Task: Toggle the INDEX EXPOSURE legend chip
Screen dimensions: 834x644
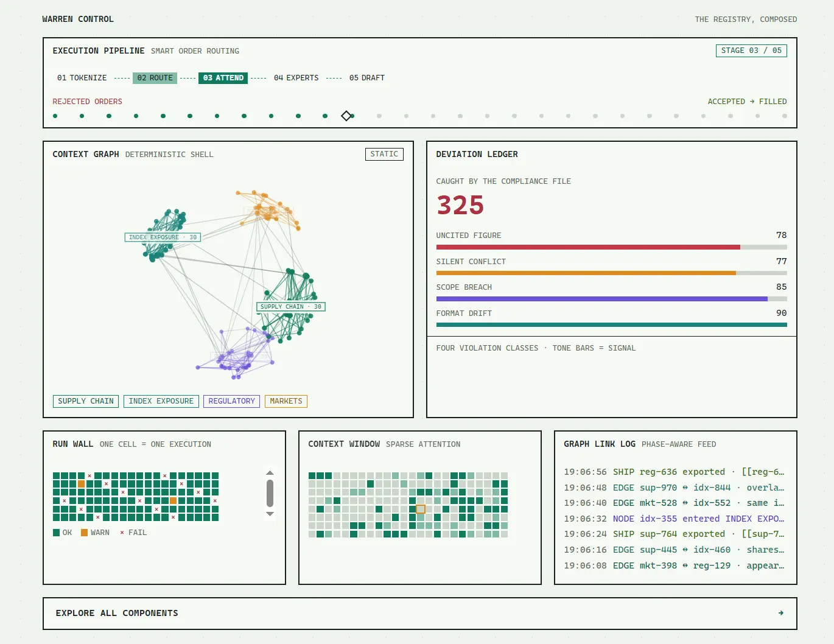Action: tap(161, 401)
